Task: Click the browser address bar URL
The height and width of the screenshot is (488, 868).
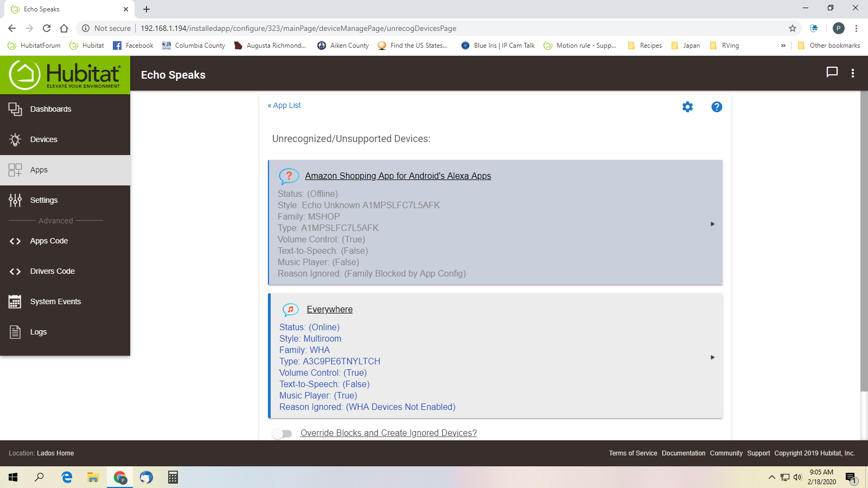Action: [298, 28]
